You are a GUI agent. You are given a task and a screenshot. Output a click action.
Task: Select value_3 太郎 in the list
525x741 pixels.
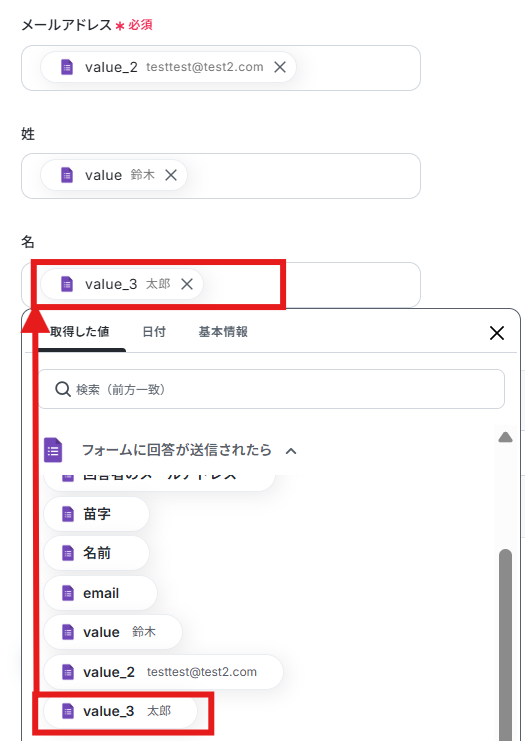[x=120, y=711]
